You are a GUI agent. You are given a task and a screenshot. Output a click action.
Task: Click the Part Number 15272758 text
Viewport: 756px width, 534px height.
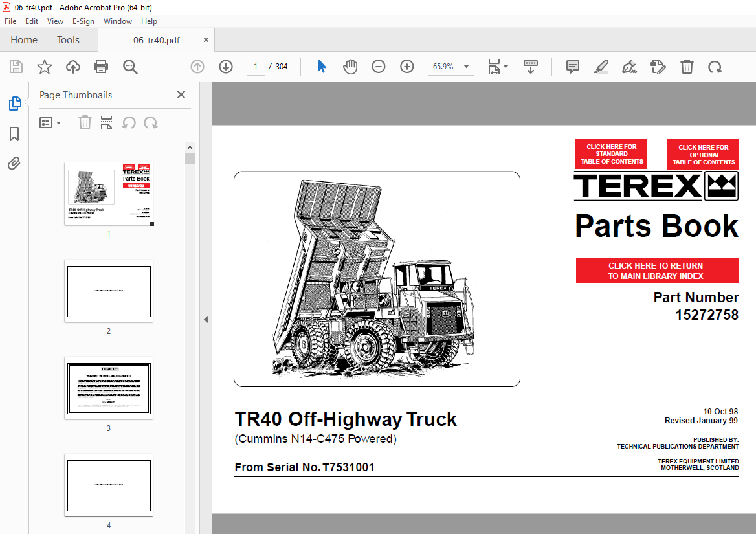[x=696, y=306]
